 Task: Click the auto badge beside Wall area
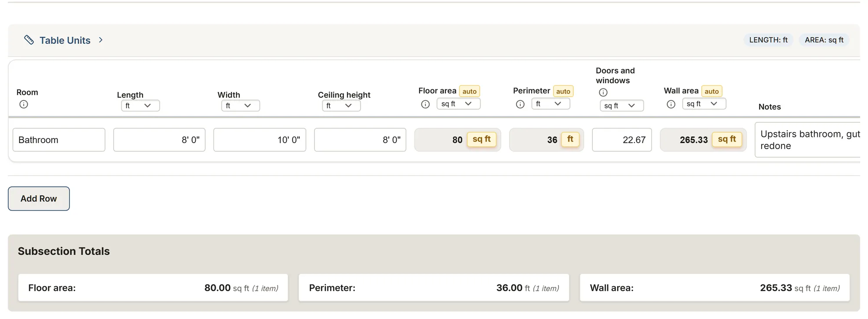coord(712,91)
